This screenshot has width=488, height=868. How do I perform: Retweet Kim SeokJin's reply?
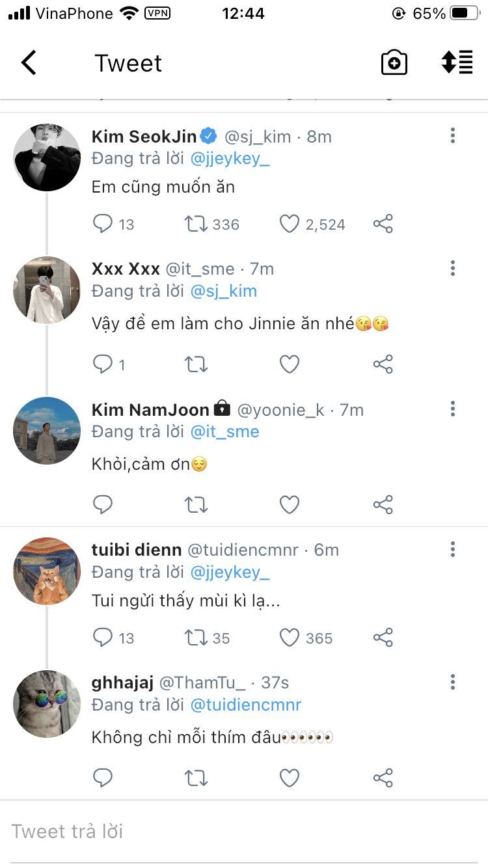click(196, 224)
